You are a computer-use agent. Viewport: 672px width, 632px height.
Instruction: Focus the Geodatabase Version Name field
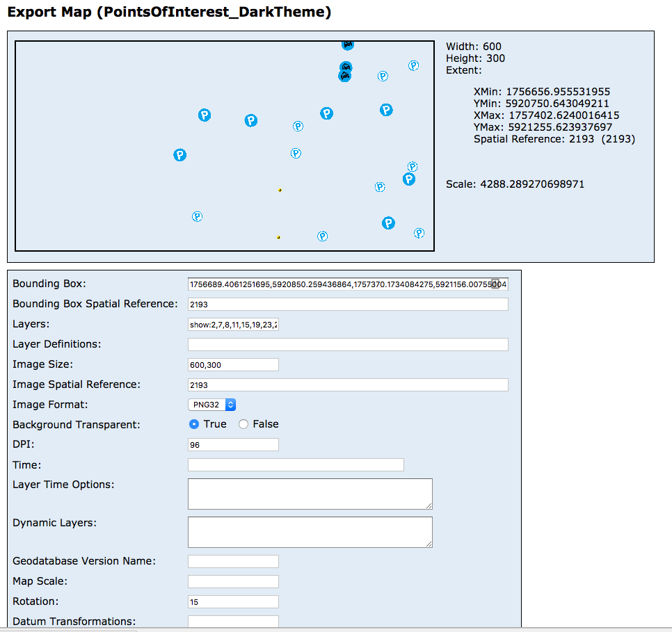click(x=233, y=561)
